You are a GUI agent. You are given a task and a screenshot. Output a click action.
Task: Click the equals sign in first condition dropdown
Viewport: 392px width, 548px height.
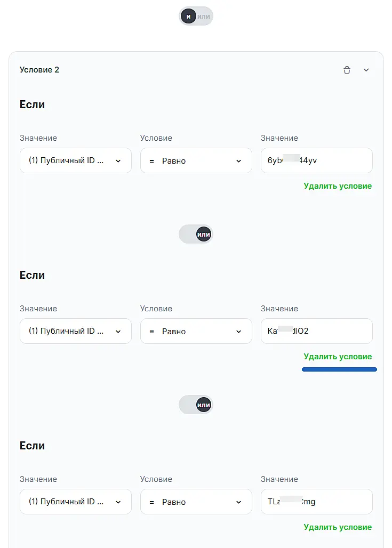point(151,161)
